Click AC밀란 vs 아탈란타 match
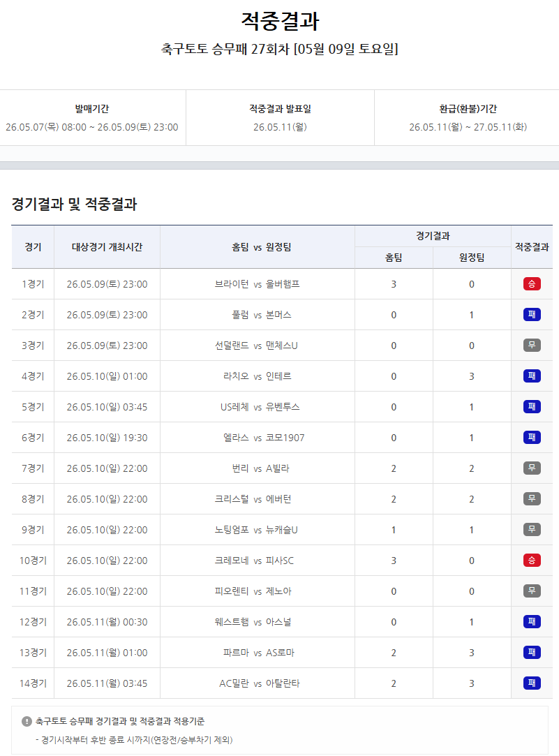Viewport: 559px width, 756px height. tap(259, 683)
